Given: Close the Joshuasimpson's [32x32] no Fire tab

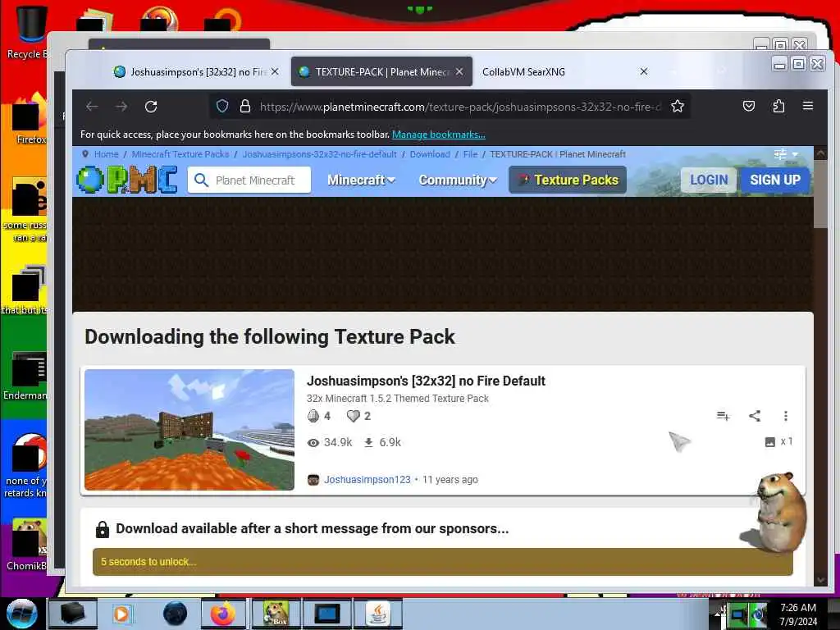Looking at the screenshot, I should tap(275, 71).
